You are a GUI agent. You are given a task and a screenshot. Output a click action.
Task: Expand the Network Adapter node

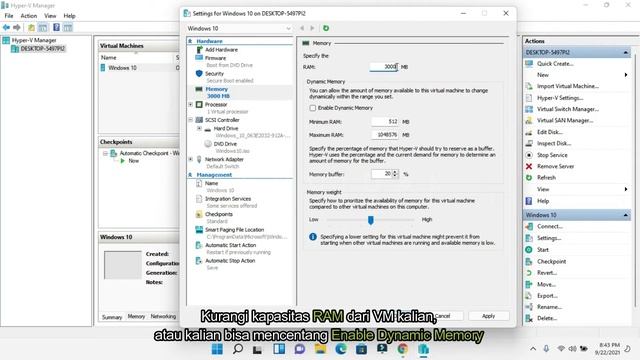(191, 159)
